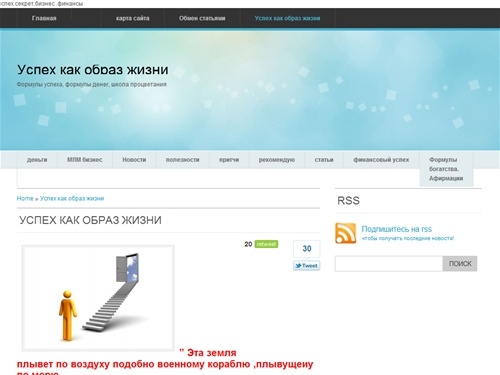The width and height of the screenshot is (500, 375).
Task: Select Успех как образ жизни in top nav
Action: tap(287, 18)
